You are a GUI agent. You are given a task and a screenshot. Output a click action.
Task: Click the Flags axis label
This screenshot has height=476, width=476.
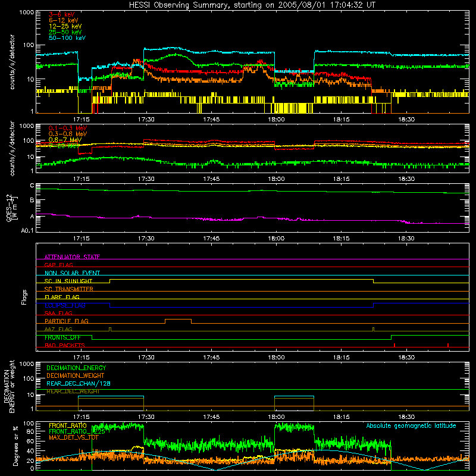click(24, 297)
